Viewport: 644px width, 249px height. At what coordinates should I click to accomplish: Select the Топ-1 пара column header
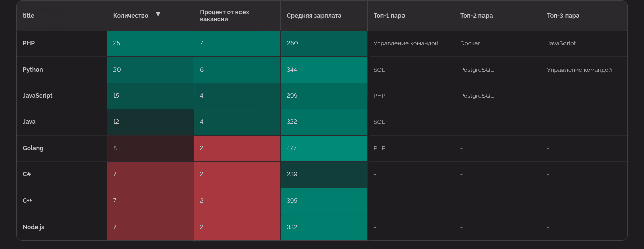(389, 16)
